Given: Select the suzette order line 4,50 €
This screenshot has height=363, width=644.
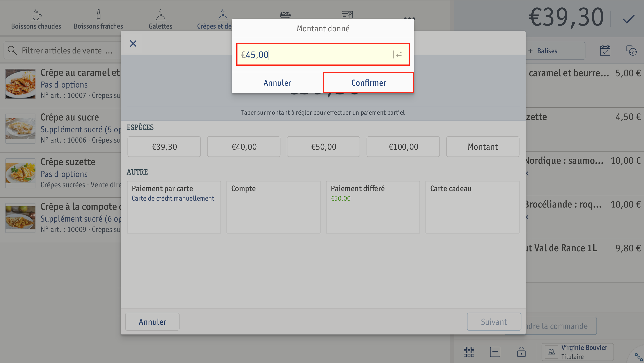Looking at the screenshot, I should point(585,129).
